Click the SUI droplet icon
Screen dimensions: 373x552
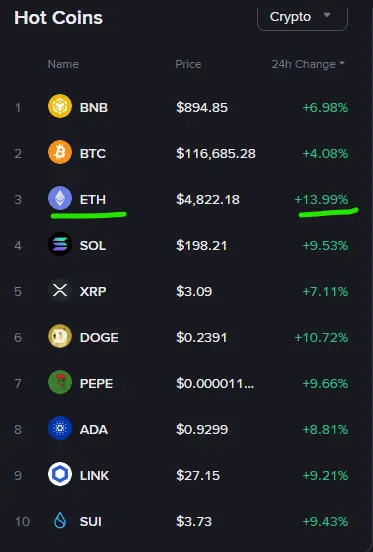pyautogui.click(x=60, y=520)
